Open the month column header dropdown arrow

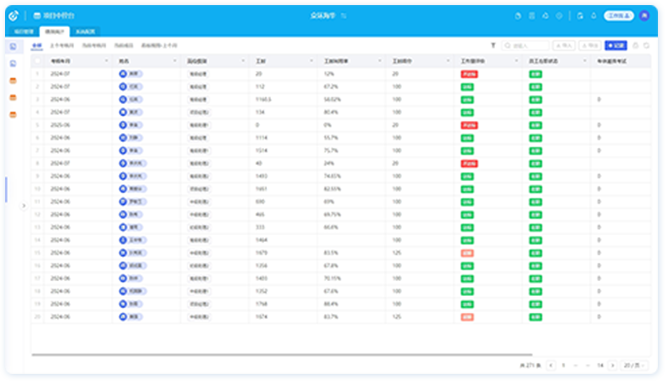pos(106,61)
